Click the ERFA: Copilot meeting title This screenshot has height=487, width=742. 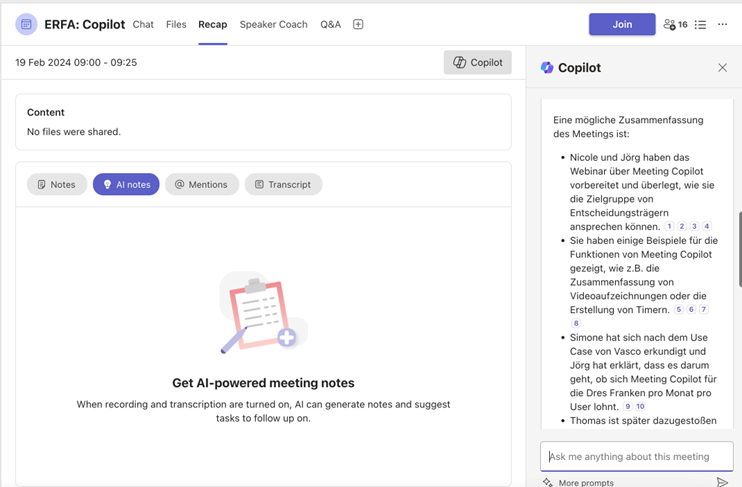click(85, 24)
